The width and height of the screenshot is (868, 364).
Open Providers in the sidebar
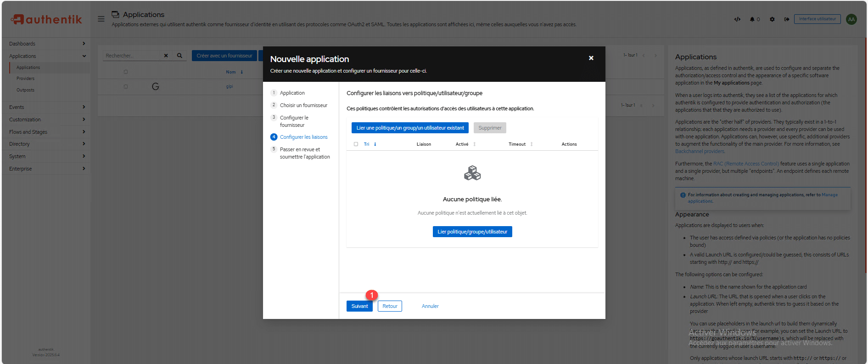click(26, 79)
